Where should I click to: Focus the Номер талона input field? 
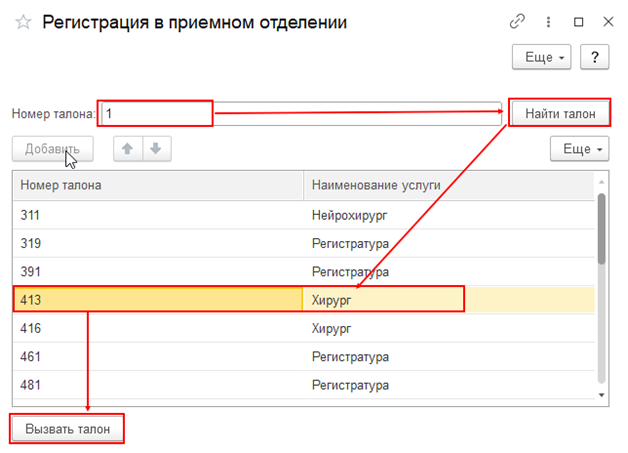tap(300, 114)
